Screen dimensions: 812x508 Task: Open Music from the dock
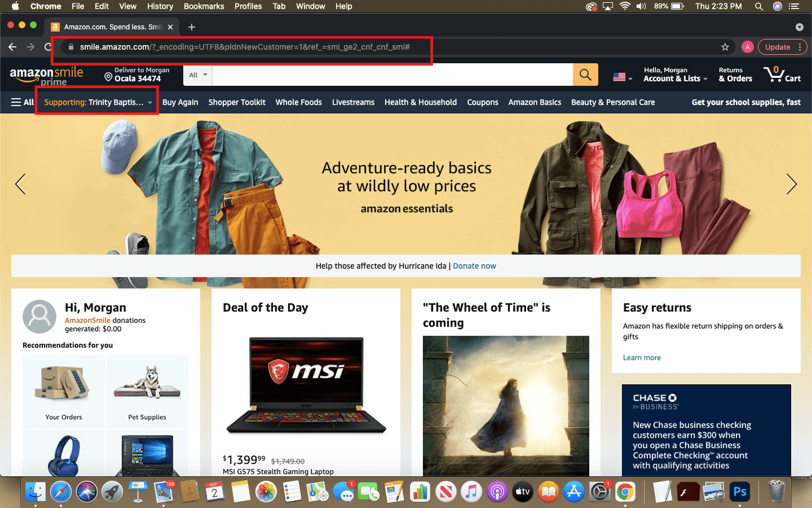[x=472, y=492]
